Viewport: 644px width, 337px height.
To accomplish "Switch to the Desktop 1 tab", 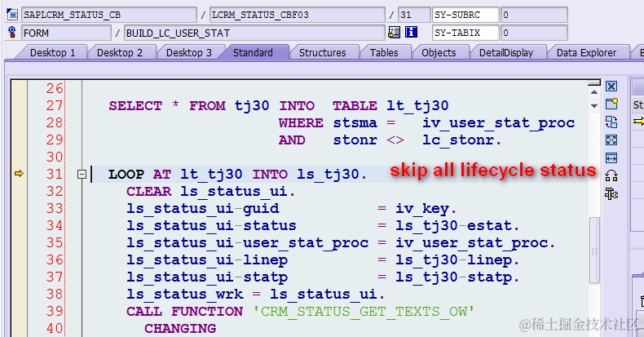I will pos(52,52).
